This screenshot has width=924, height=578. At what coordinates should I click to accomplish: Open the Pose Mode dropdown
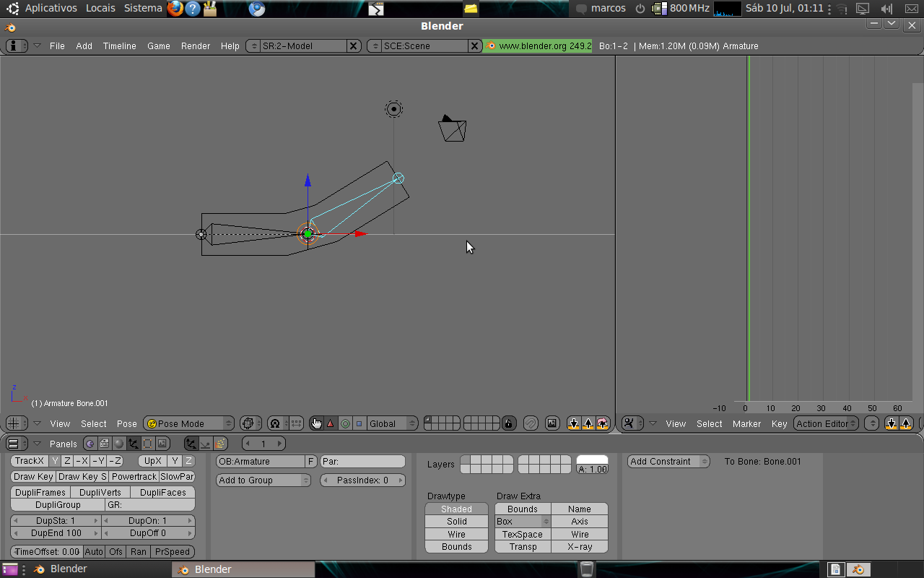(188, 423)
